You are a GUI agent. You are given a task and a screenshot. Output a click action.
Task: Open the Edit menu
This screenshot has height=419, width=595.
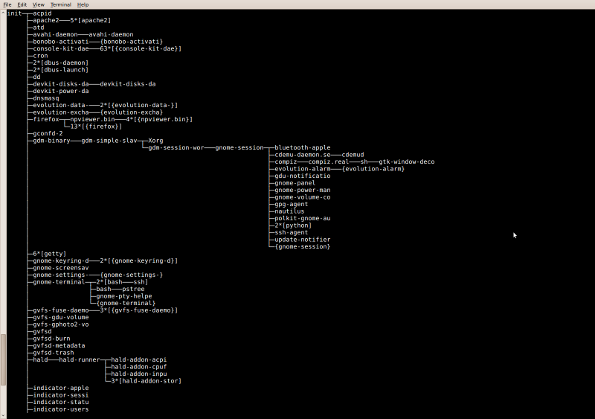[x=22, y=5]
